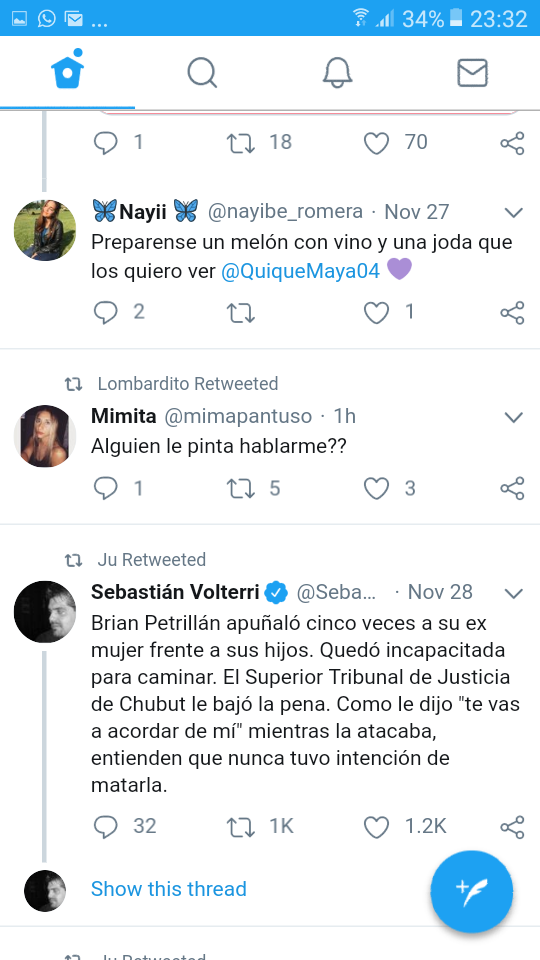Compose a new tweet with floating button
The width and height of the screenshot is (540, 960).
click(x=471, y=891)
